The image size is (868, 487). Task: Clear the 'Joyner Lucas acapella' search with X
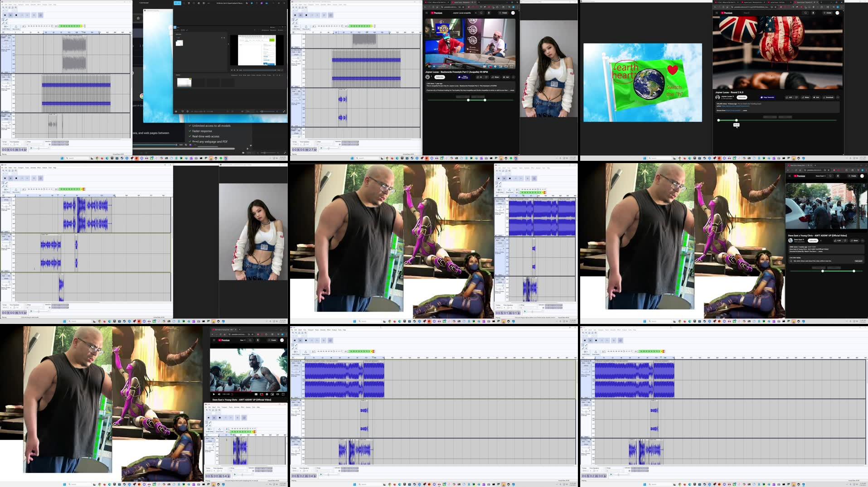(476, 13)
